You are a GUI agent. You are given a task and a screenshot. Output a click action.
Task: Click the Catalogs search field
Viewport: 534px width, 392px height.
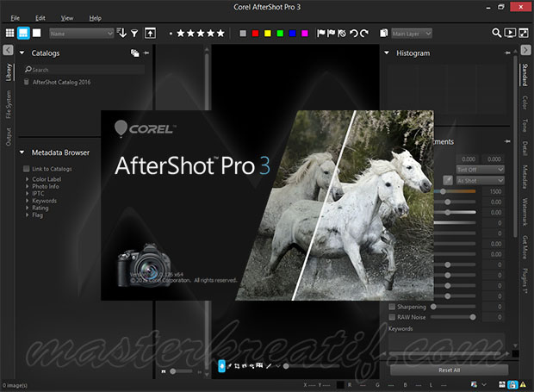tap(84, 70)
